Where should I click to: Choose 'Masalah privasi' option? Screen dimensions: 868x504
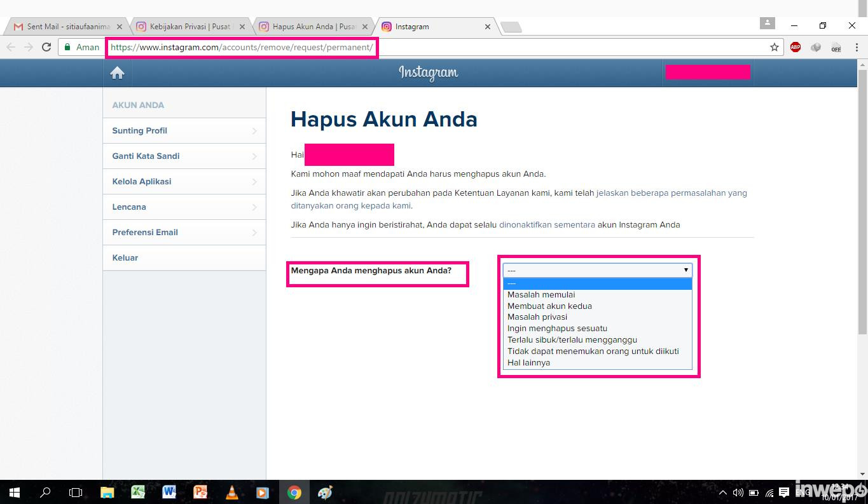(x=597, y=317)
